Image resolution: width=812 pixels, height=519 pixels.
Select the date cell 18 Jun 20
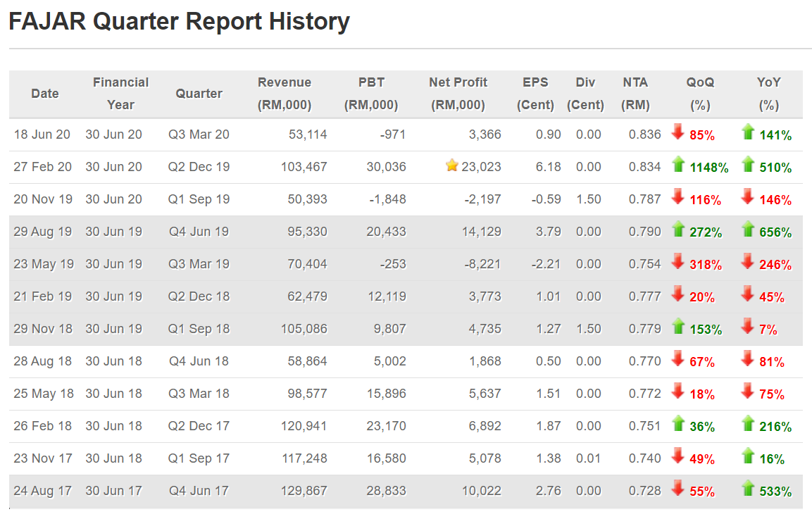click(x=42, y=135)
